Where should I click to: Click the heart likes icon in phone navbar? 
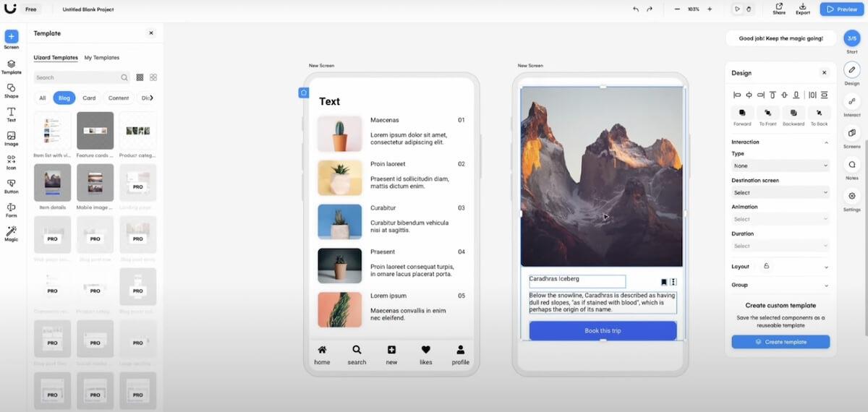pos(426,349)
